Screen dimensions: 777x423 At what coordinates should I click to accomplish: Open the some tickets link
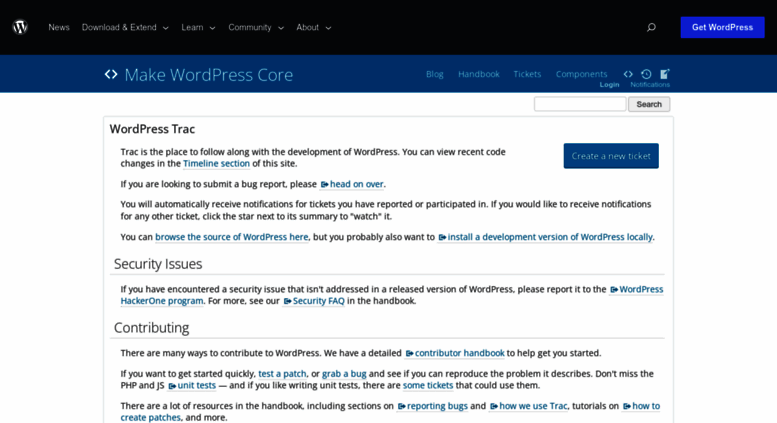[x=428, y=385]
